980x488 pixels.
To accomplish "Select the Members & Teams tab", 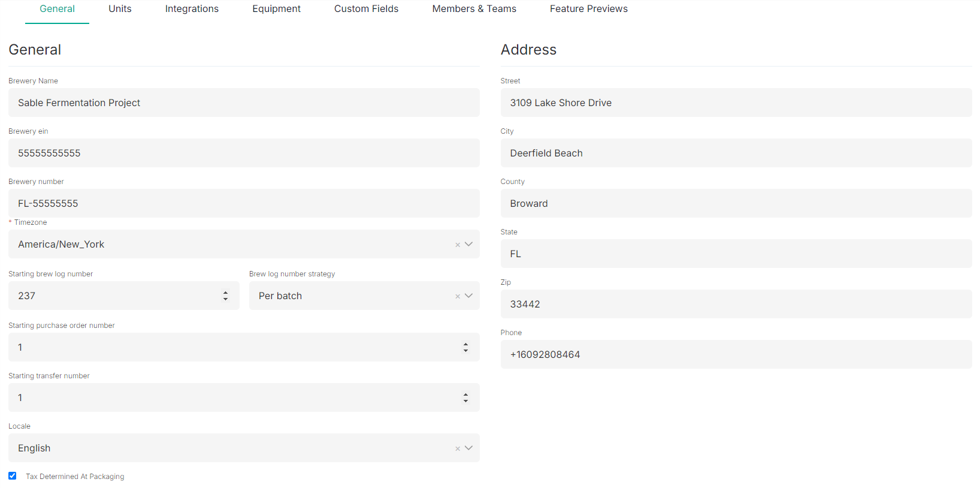I will click(x=474, y=9).
